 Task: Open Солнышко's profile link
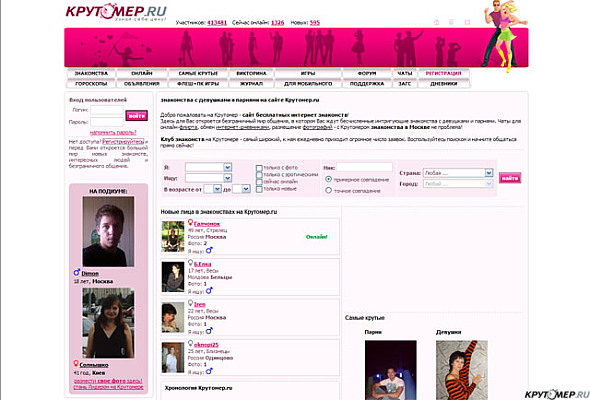pos(94,365)
